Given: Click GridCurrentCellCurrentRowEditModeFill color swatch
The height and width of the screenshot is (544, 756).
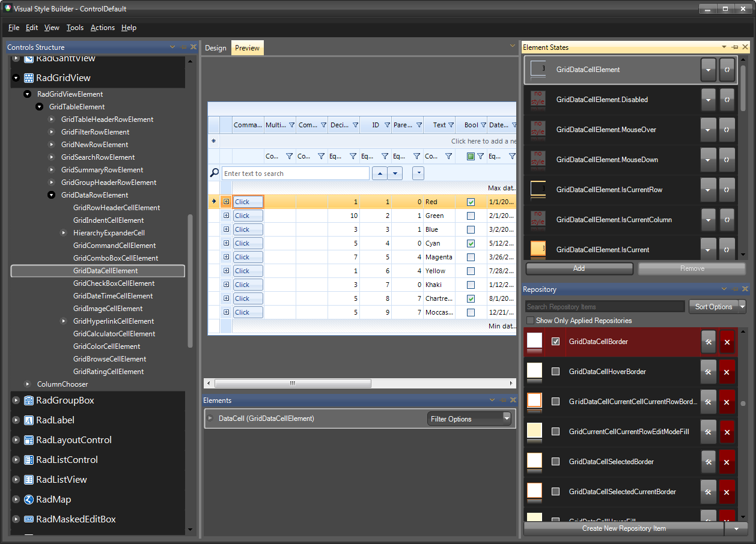Looking at the screenshot, I should 534,432.
